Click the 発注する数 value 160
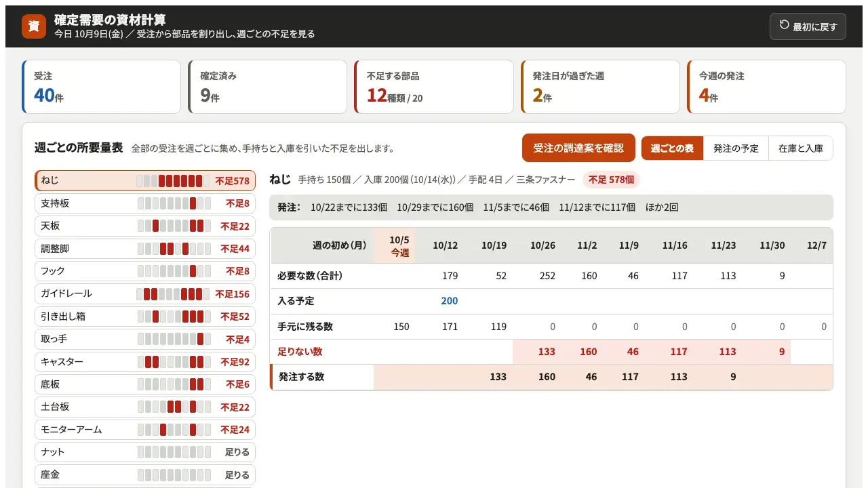 coord(547,377)
